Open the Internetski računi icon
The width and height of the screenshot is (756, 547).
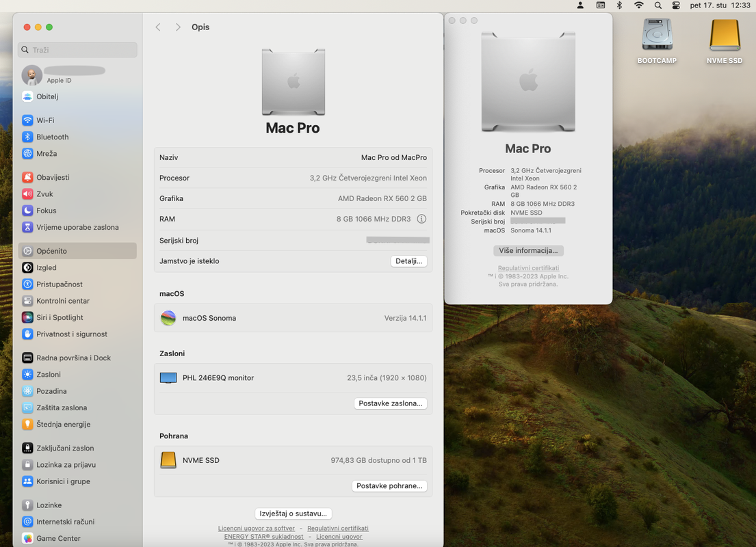(x=27, y=522)
